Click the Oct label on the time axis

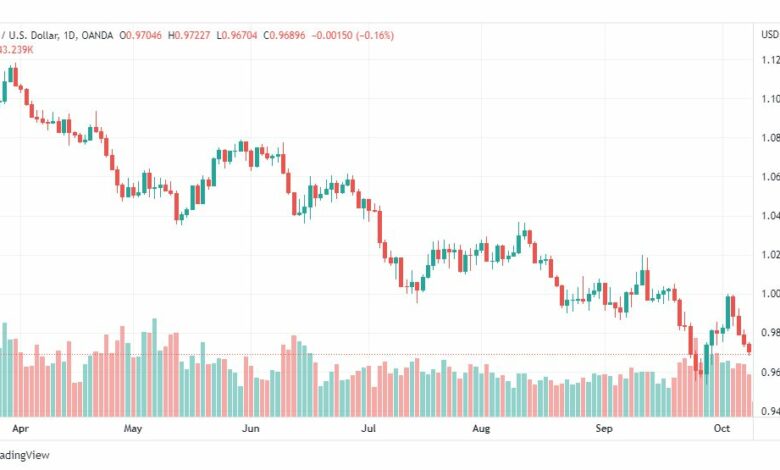[722, 428]
